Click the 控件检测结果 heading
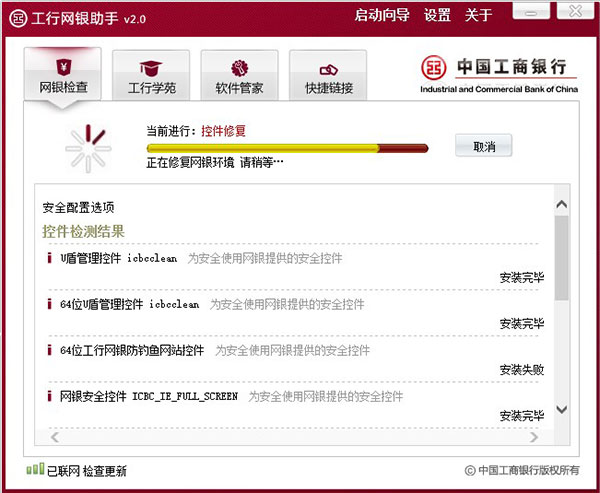This screenshot has width=600, height=493. [83, 231]
